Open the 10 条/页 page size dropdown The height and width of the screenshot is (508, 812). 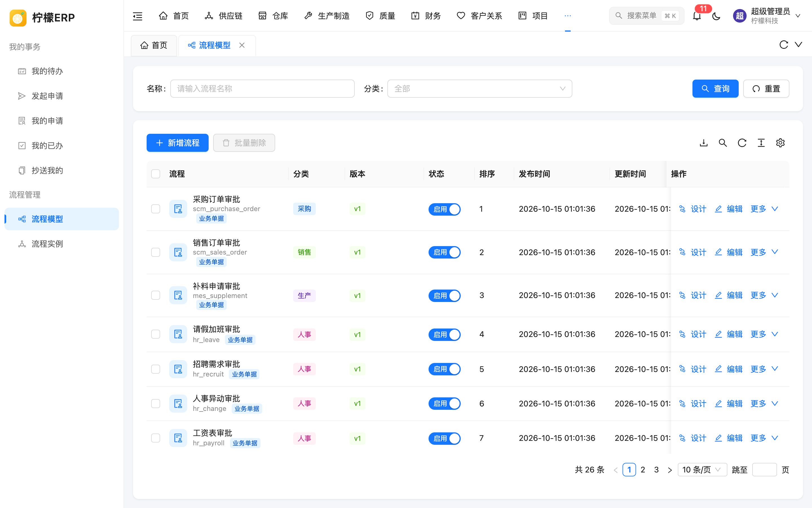(x=702, y=470)
